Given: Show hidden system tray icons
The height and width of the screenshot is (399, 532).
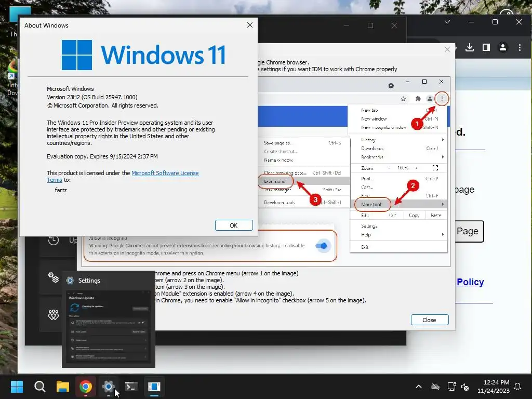Looking at the screenshot, I should [419, 387].
